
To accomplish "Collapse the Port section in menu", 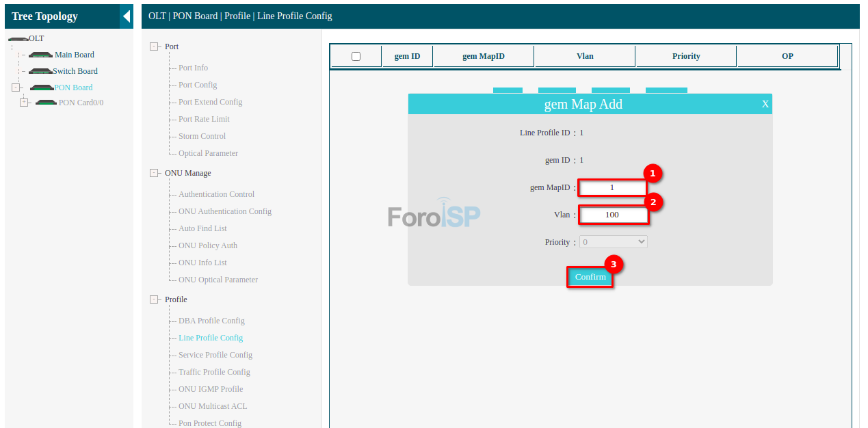I will click(x=154, y=46).
